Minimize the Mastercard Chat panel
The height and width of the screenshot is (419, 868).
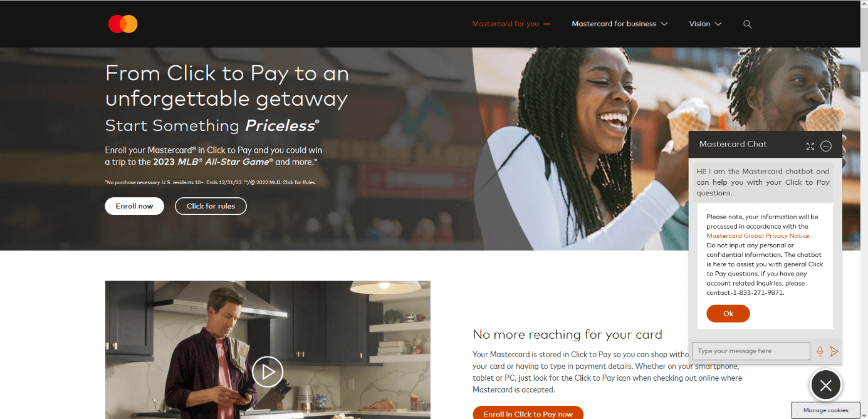click(x=826, y=146)
